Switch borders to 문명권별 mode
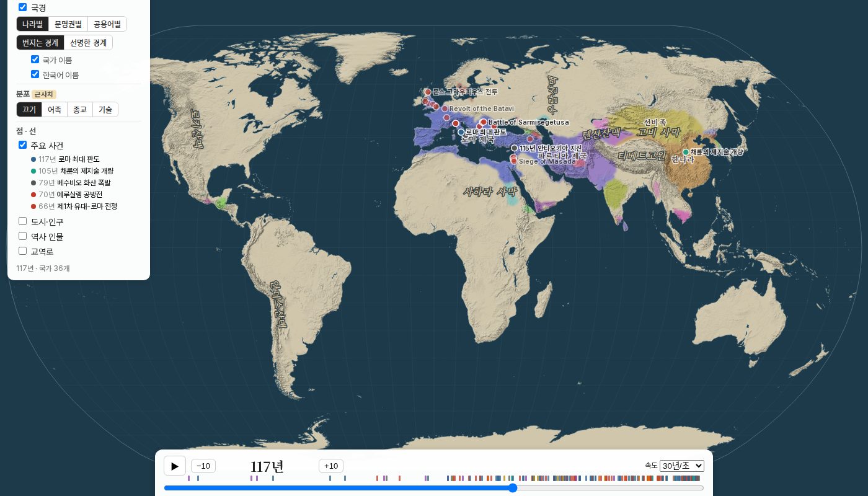Screen dimensions: 868x496 [68, 24]
